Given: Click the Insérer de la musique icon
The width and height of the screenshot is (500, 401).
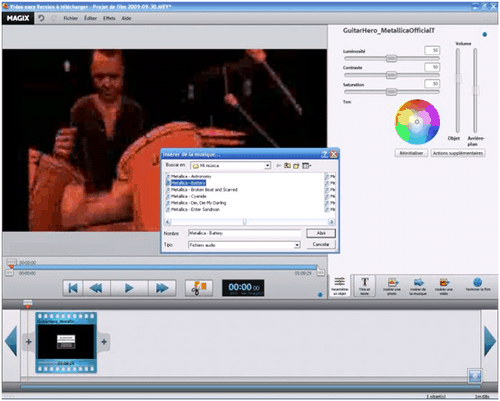Looking at the screenshot, I should [418, 286].
